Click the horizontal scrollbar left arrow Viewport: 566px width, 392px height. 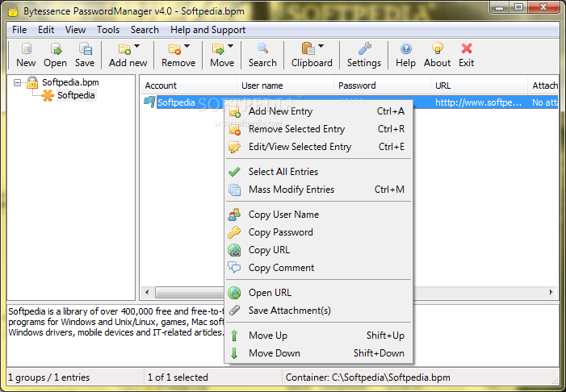point(147,293)
